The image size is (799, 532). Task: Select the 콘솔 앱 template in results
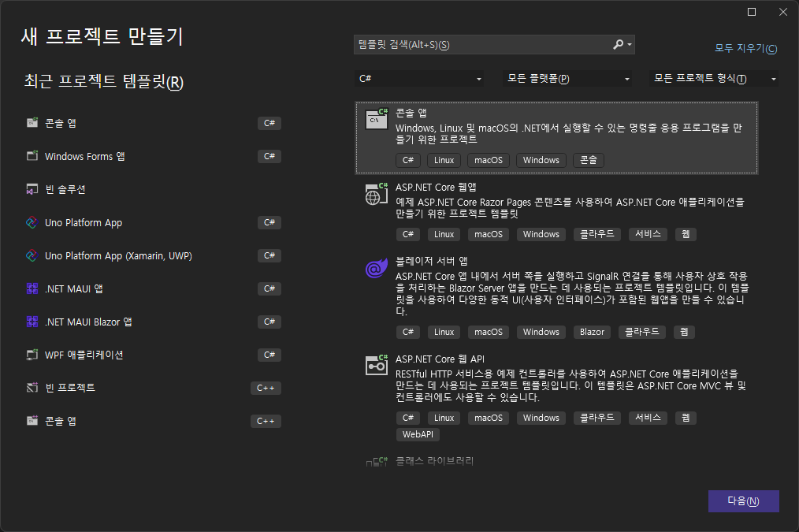[x=556, y=138]
